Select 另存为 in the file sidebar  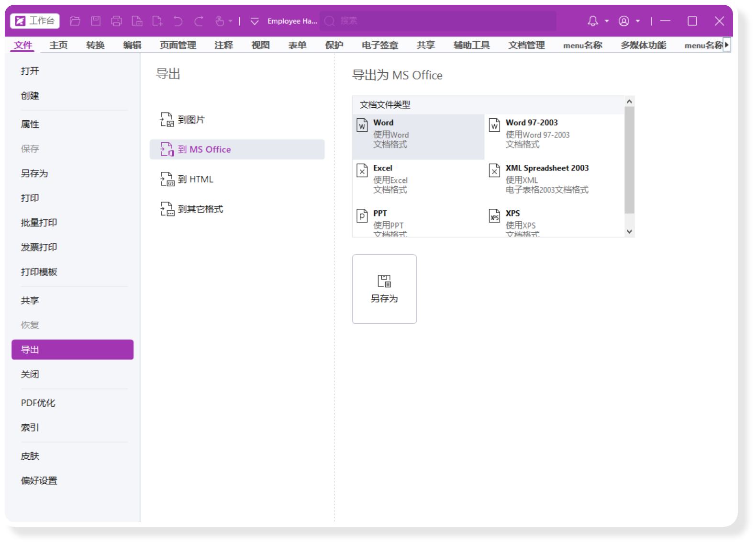point(73,173)
